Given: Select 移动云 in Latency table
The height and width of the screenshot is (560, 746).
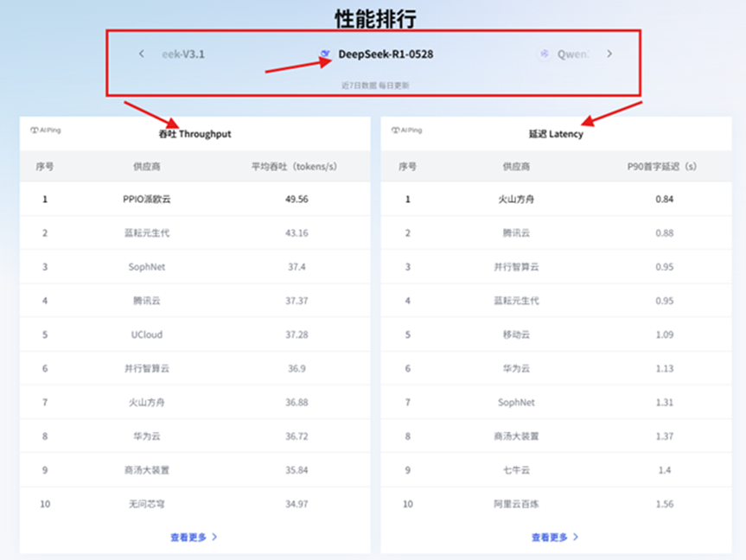Looking at the screenshot, I should click(516, 334).
